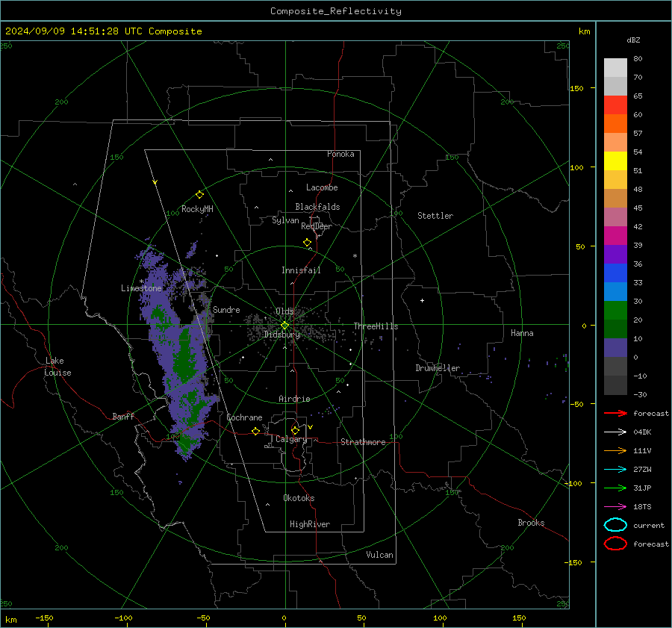Select the orange 111V arrow legend icon
Screen dimensions: 672x628
615,450
